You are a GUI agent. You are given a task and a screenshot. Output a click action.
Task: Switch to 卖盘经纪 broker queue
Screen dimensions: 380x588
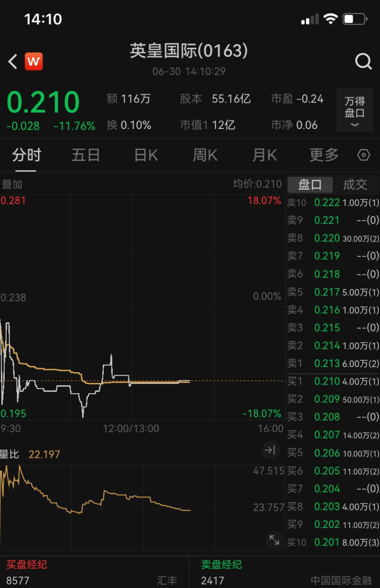[x=221, y=565]
